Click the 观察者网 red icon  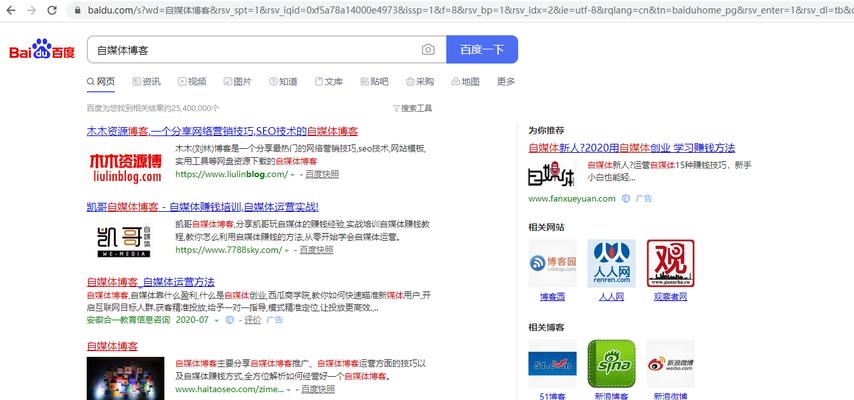pyautogui.click(x=670, y=263)
